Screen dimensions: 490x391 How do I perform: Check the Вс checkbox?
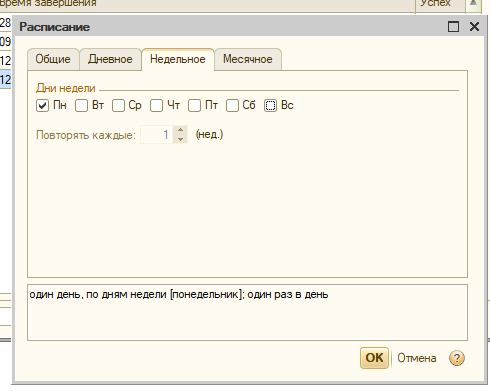pos(270,106)
